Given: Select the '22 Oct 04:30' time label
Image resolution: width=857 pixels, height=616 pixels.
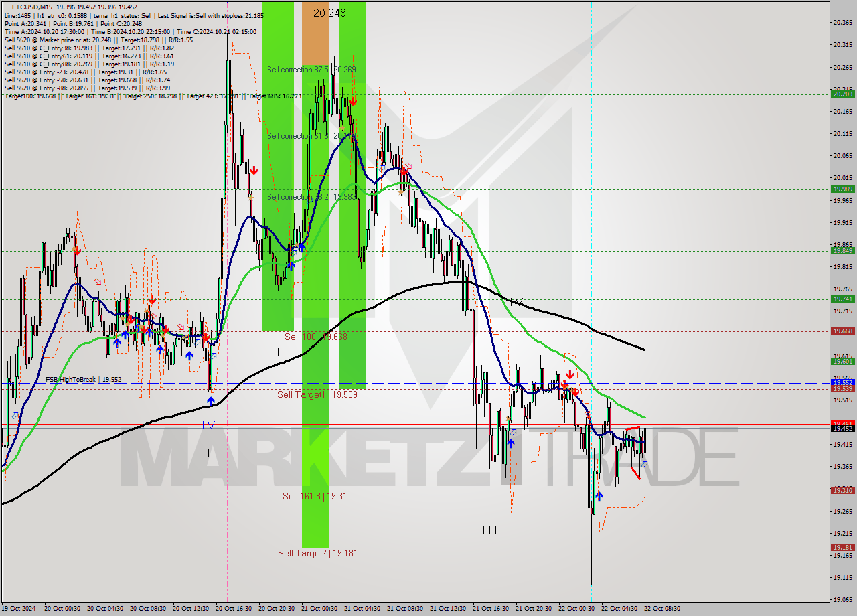Looking at the screenshot, I should 619,609.
